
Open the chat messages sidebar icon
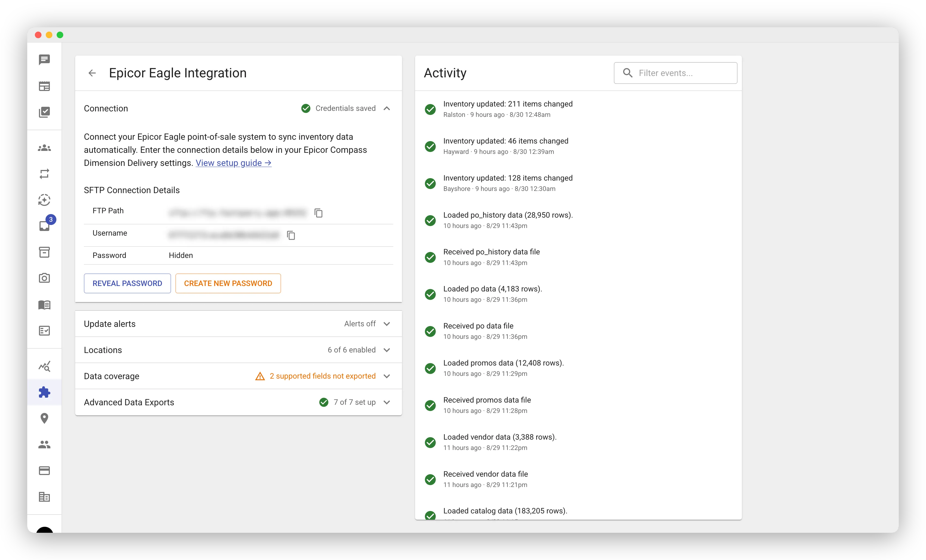(44, 59)
